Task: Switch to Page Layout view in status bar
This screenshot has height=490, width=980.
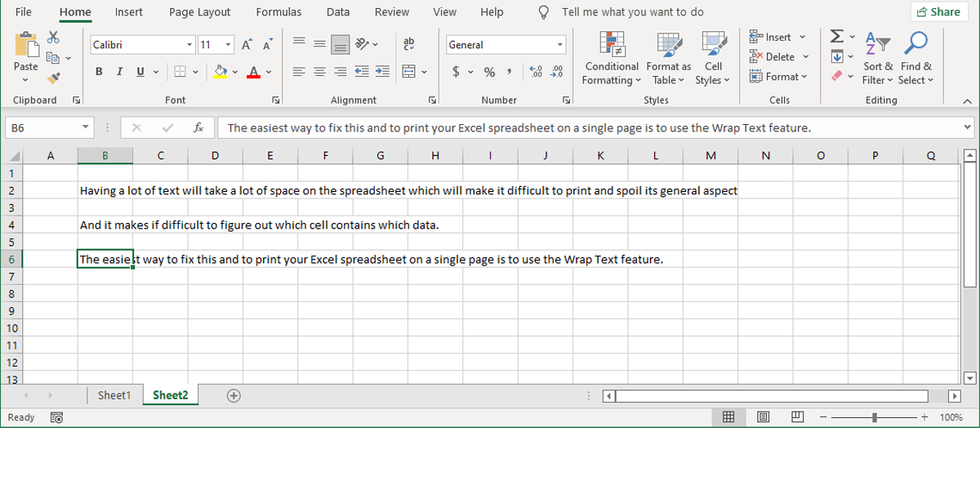Action: point(763,417)
